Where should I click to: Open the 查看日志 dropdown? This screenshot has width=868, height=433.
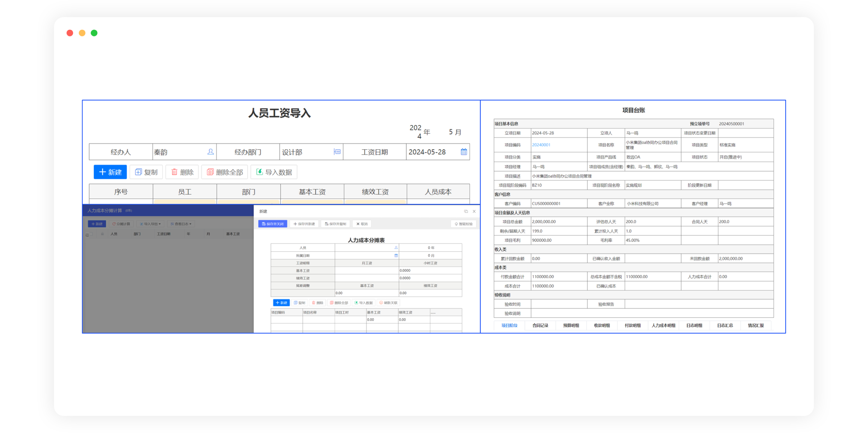[x=181, y=224]
